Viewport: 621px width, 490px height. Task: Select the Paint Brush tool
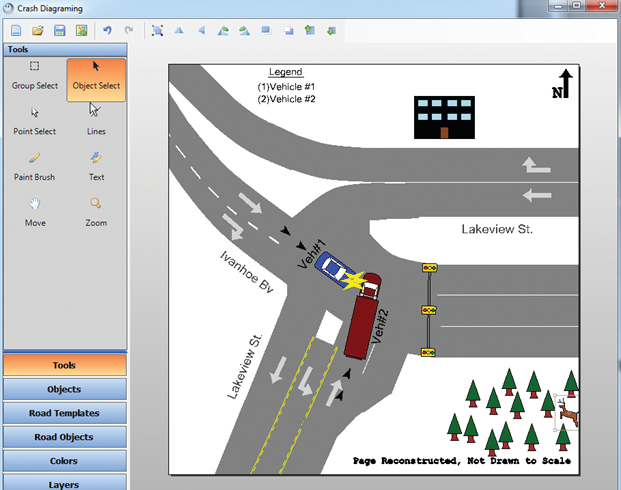pyautogui.click(x=35, y=166)
